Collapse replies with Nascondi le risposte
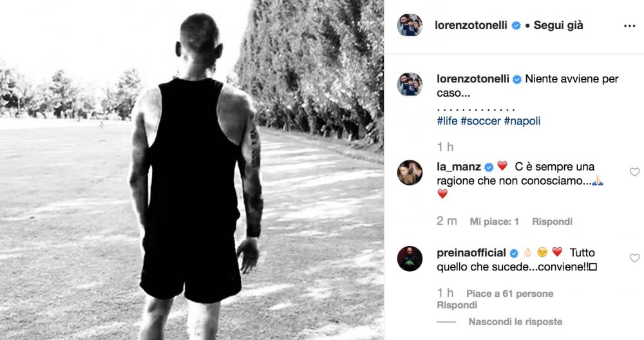The width and height of the screenshot is (644, 340). 515,322
